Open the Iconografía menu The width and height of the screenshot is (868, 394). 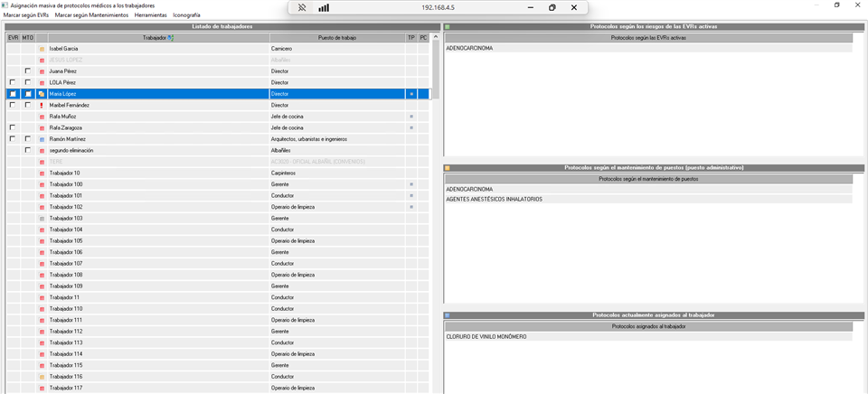pos(186,15)
